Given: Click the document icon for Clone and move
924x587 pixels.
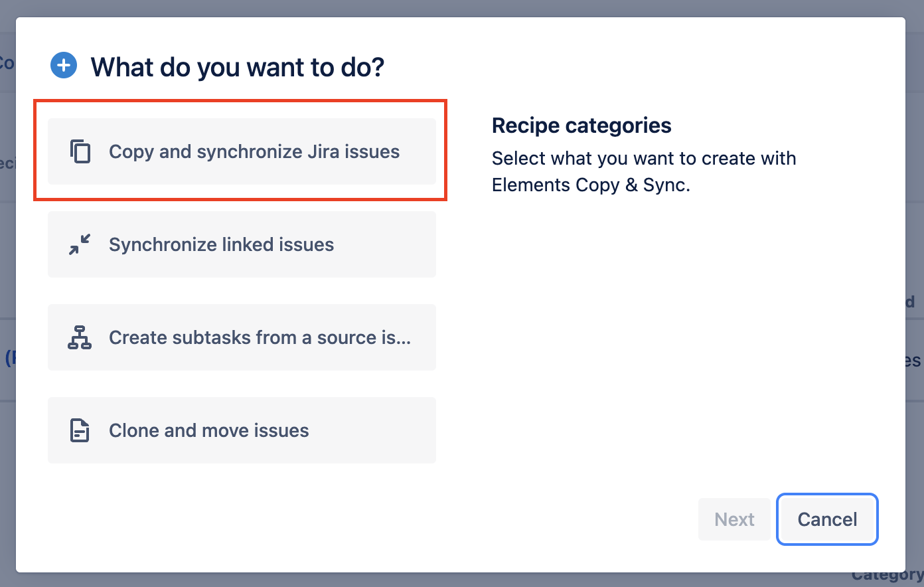Looking at the screenshot, I should [x=80, y=430].
